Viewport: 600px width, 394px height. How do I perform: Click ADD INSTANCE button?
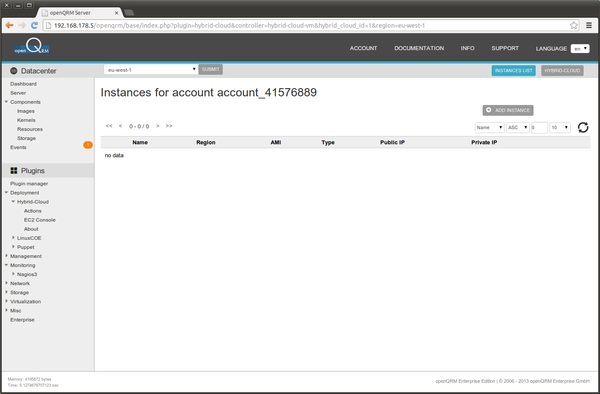click(508, 110)
